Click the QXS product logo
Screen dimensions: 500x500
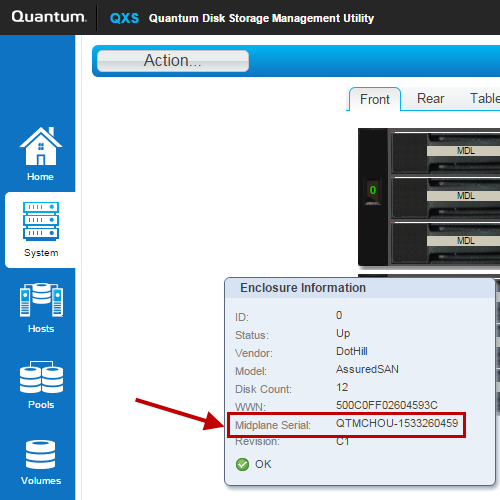(124, 18)
